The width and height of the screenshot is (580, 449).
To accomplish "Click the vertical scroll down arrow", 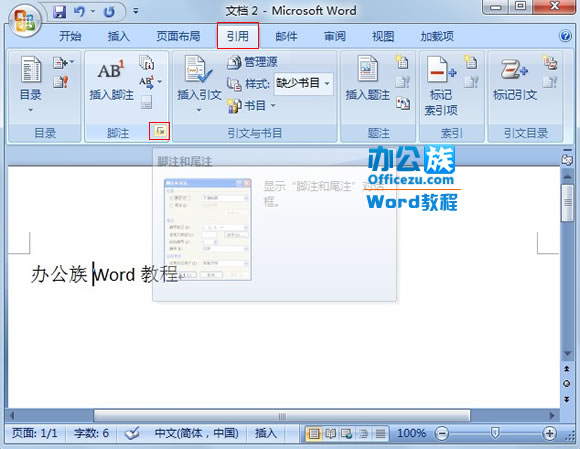I will point(567,354).
